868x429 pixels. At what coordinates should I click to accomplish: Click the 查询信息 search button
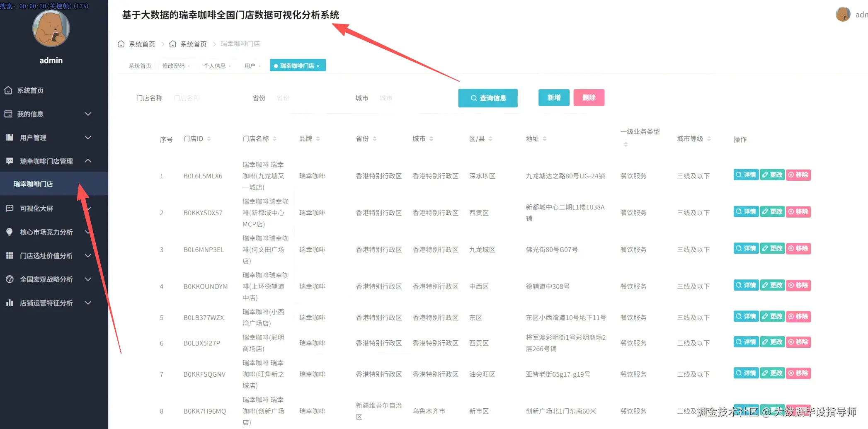(488, 98)
